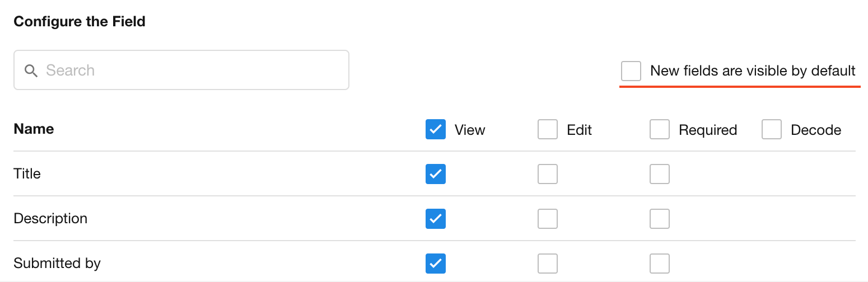Uncheck the View column header checkbox
Image resolution: width=868 pixels, height=282 pixels.
click(x=436, y=130)
